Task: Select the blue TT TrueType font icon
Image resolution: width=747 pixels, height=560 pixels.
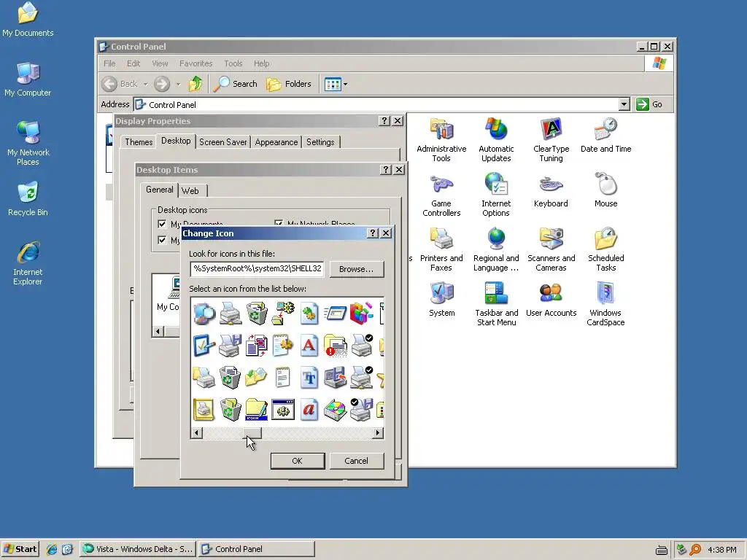Action: click(x=309, y=378)
